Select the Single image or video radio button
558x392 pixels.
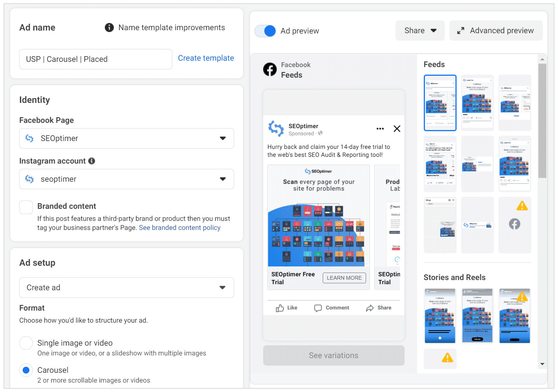26,343
